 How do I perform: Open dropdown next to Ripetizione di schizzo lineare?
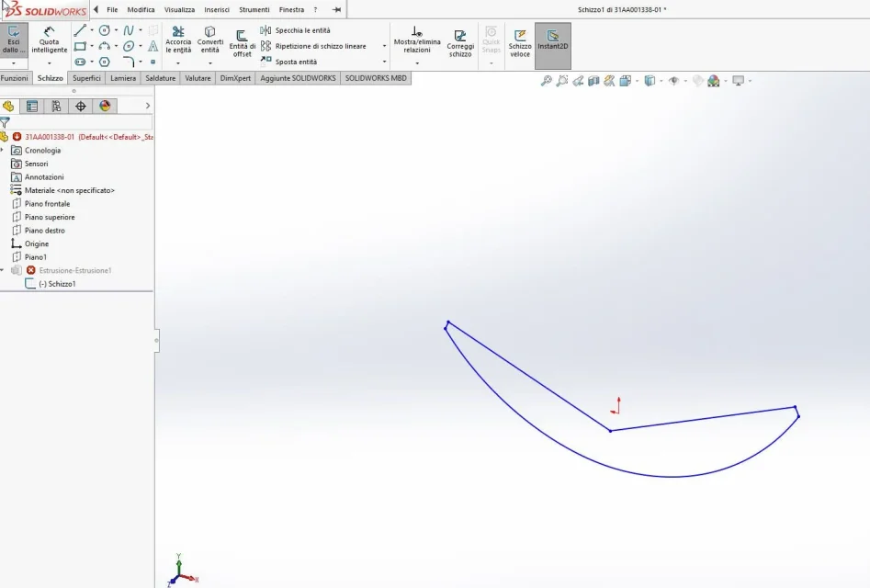click(x=385, y=46)
